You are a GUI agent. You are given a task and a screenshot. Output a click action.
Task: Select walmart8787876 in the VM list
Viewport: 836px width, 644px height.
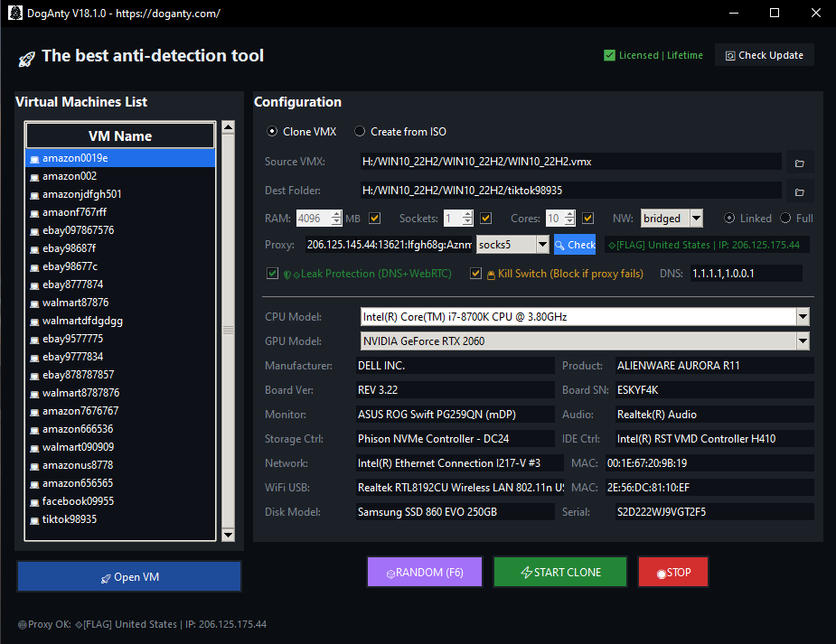[120, 393]
